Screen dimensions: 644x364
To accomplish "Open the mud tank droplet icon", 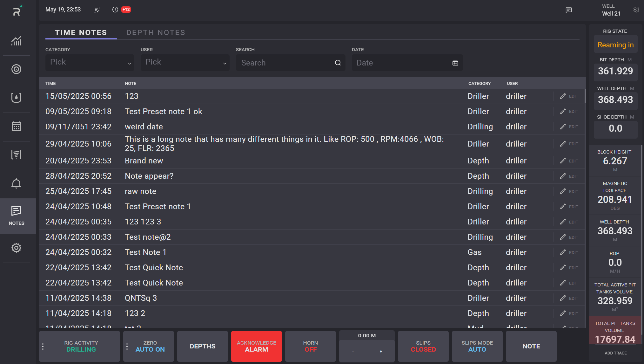I will tap(17, 98).
